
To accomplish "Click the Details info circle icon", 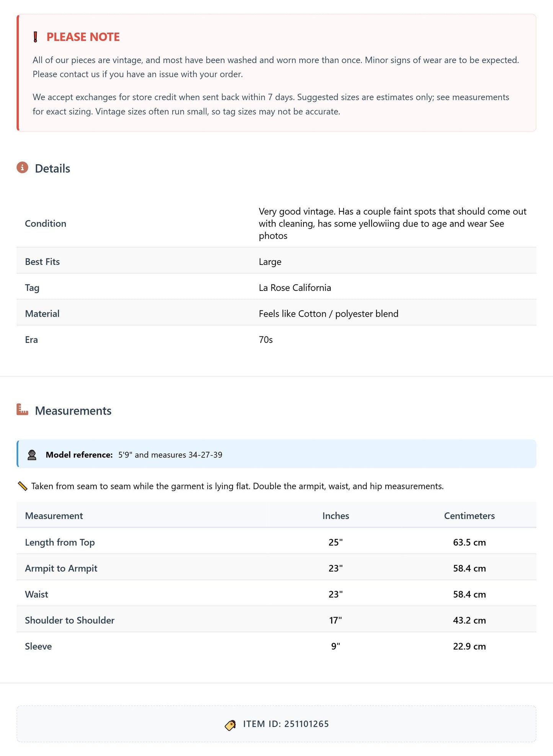I will tap(23, 168).
